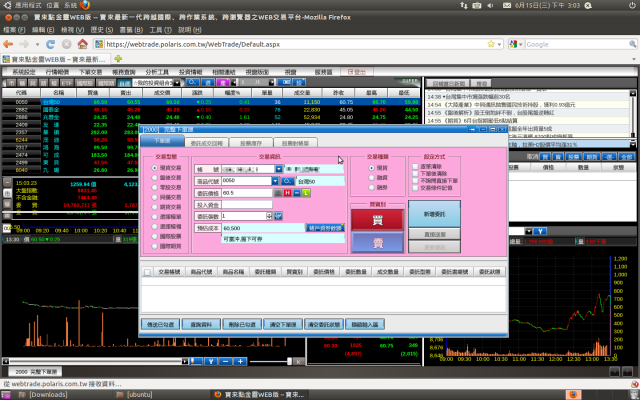Image resolution: width=640 pixels, height=400 pixels.
Task: Click the Y button below left chart
Action: pos(211,361)
